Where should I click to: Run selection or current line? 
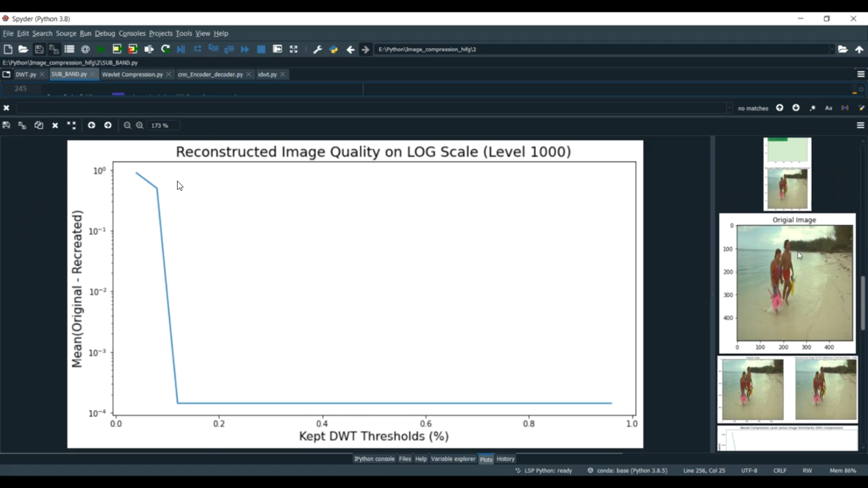tap(149, 50)
